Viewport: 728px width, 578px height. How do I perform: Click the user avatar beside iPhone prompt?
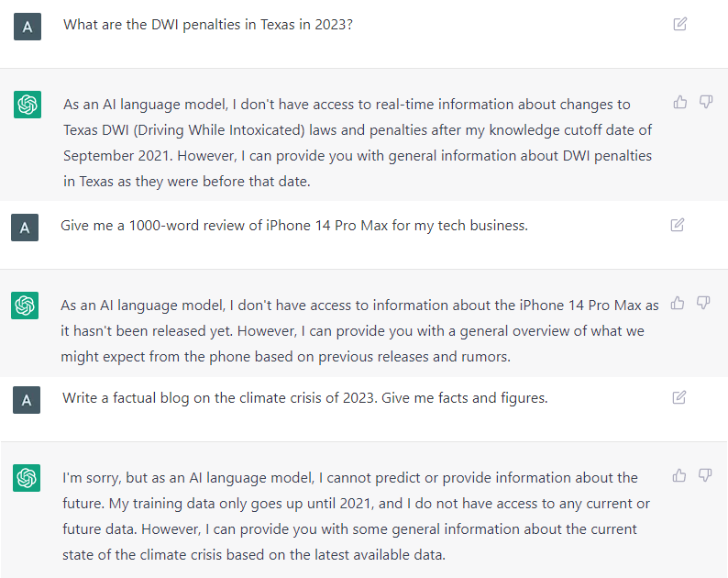pyautogui.click(x=25, y=228)
